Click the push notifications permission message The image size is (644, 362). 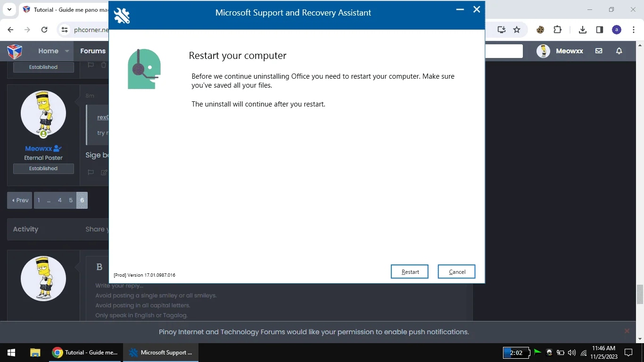(x=314, y=332)
